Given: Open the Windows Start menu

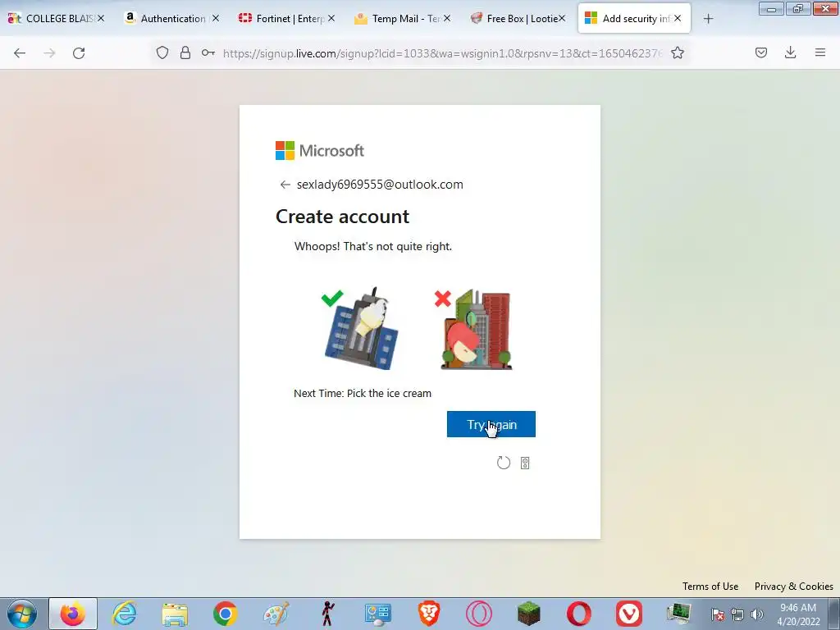Looking at the screenshot, I should pos(22,614).
